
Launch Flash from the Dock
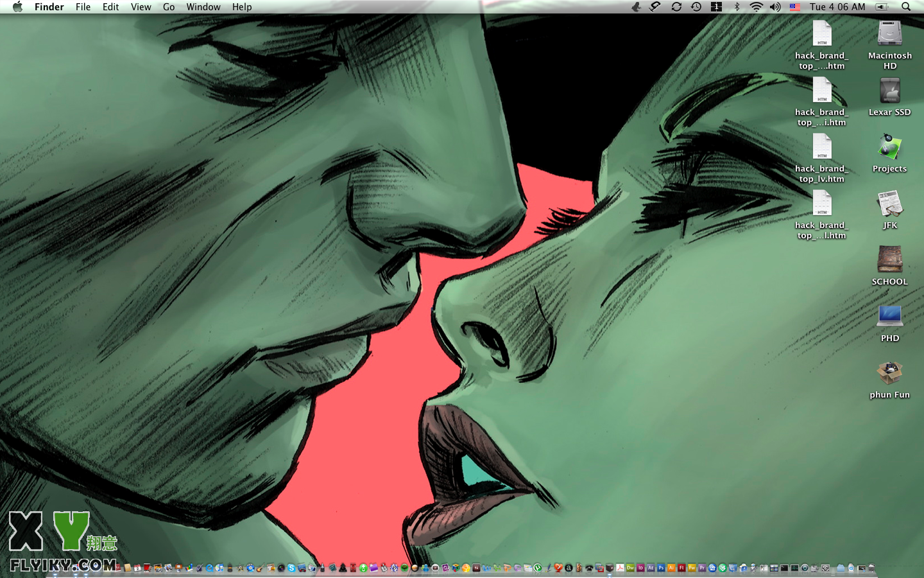[x=681, y=568]
